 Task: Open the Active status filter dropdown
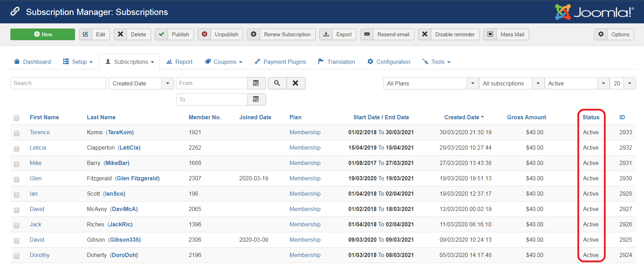(x=577, y=83)
